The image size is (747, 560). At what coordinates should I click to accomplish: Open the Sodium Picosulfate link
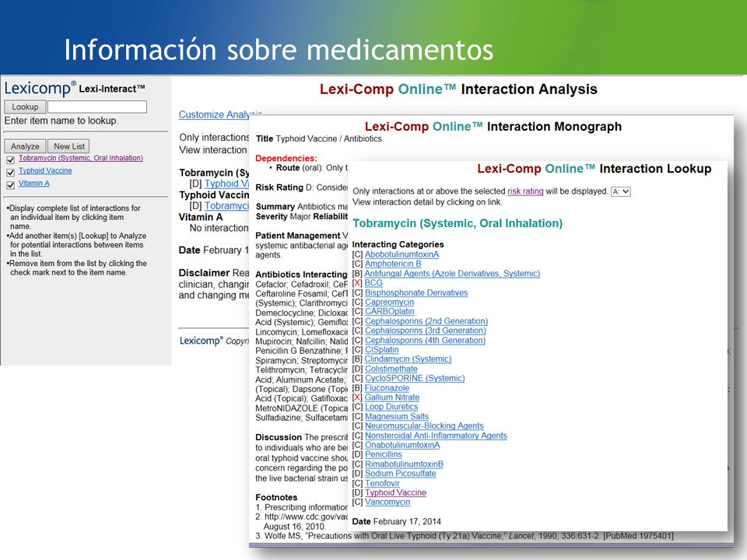400,474
